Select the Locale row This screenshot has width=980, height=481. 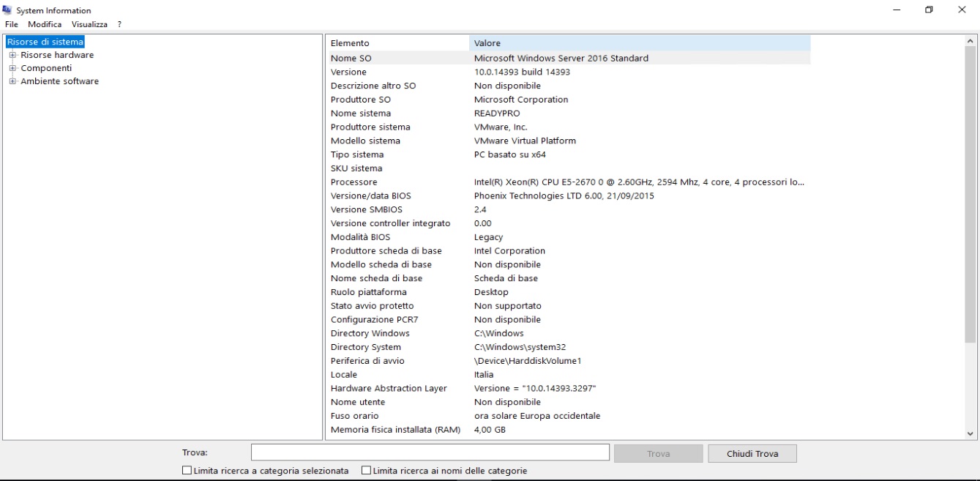[x=568, y=374]
